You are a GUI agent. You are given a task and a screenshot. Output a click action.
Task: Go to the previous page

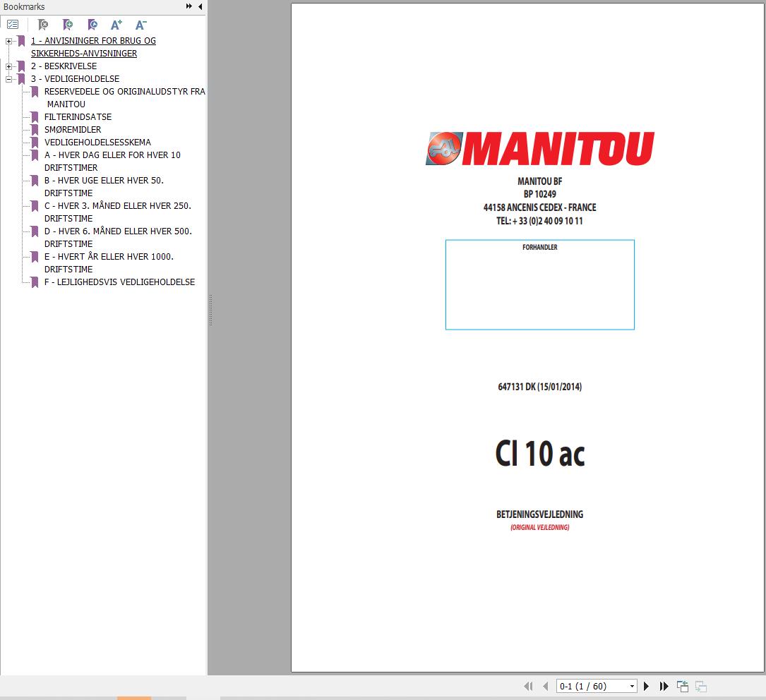546,686
